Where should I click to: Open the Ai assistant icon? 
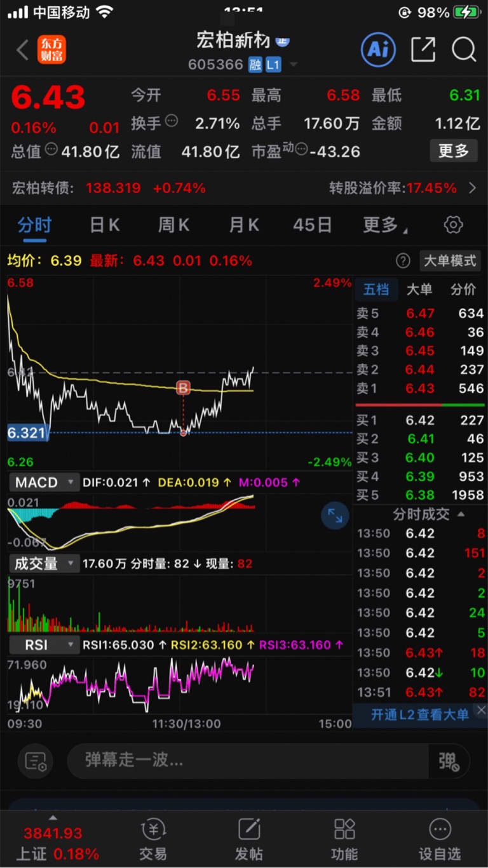pyautogui.click(x=378, y=50)
